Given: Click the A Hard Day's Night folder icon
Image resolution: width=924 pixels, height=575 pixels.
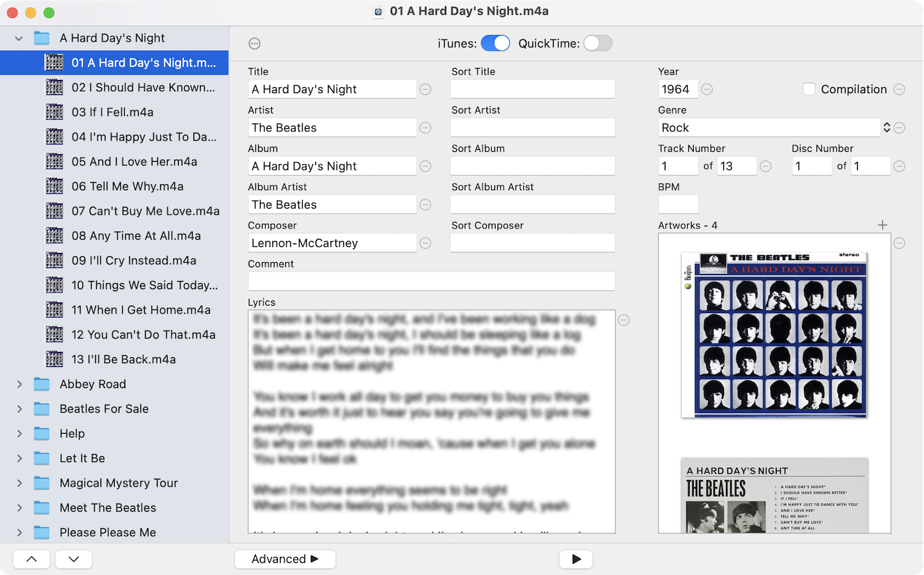Looking at the screenshot, I should pos(42,38).
